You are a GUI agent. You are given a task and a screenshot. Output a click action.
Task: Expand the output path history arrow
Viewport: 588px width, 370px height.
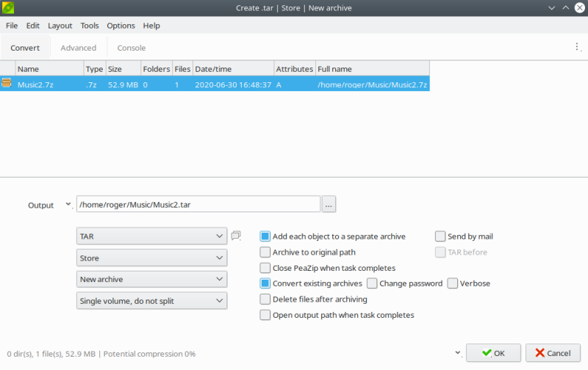point(68,205)
